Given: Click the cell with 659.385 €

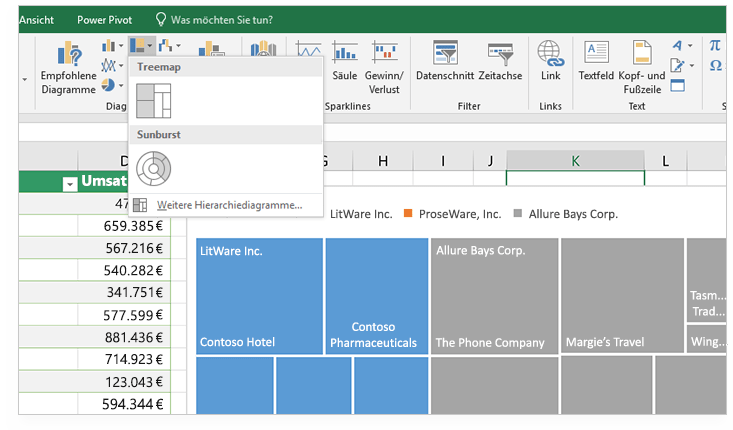Looking at the screenshot, I should [124, 226].
